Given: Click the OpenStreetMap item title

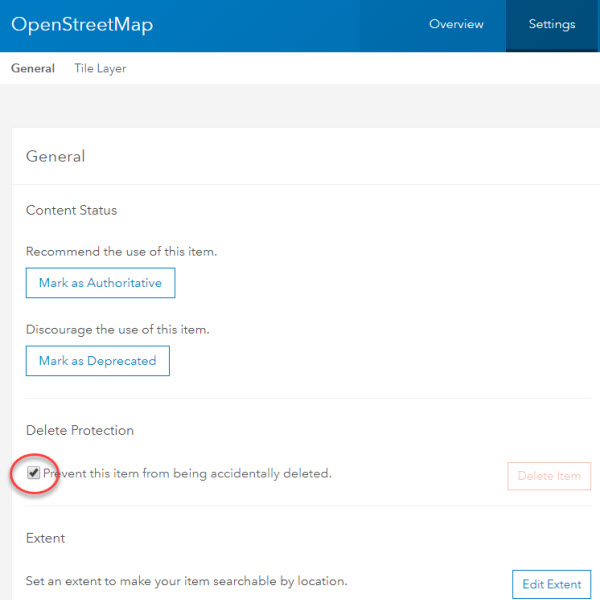Looking at the screenshot, I should 82,25.
